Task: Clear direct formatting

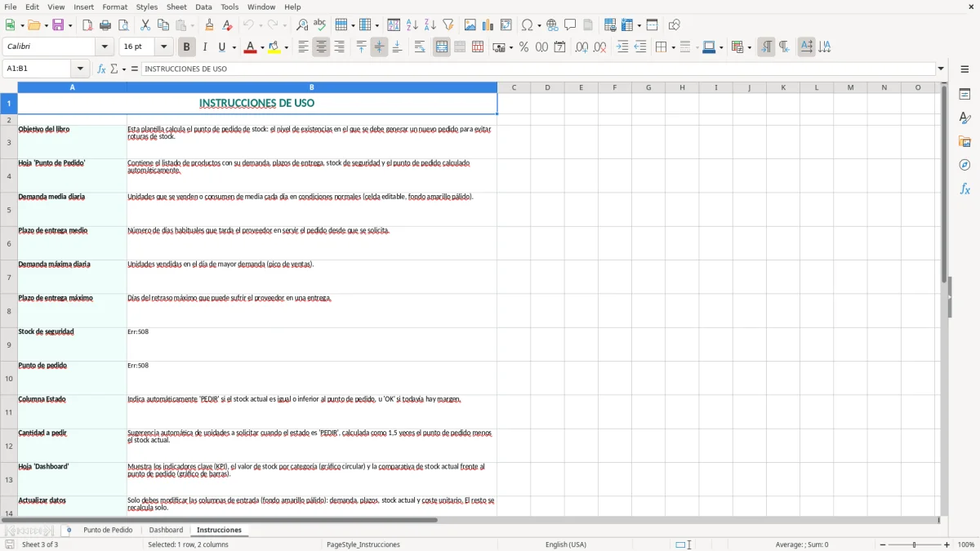Action: [x=228, y=25]
